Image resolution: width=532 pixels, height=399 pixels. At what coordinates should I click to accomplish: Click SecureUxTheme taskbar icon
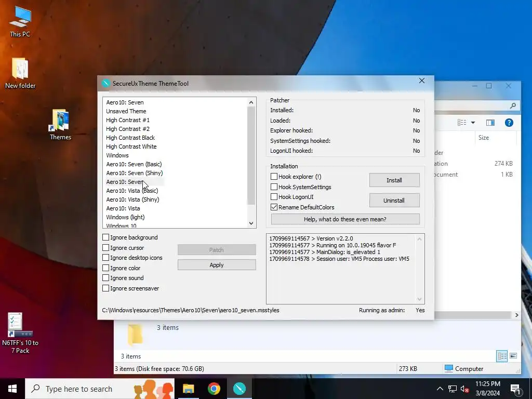pyautogui.click(x=240, y=389)
